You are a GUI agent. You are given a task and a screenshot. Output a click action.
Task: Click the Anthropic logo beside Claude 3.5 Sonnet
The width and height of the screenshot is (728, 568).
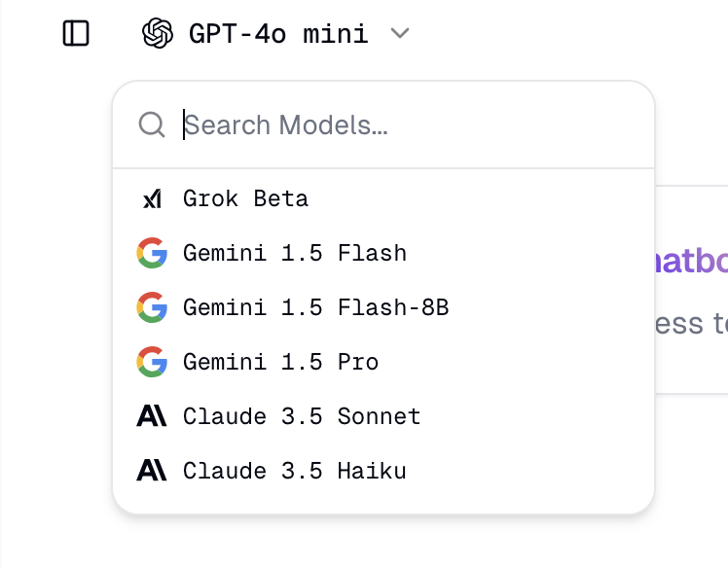(152, 417)
